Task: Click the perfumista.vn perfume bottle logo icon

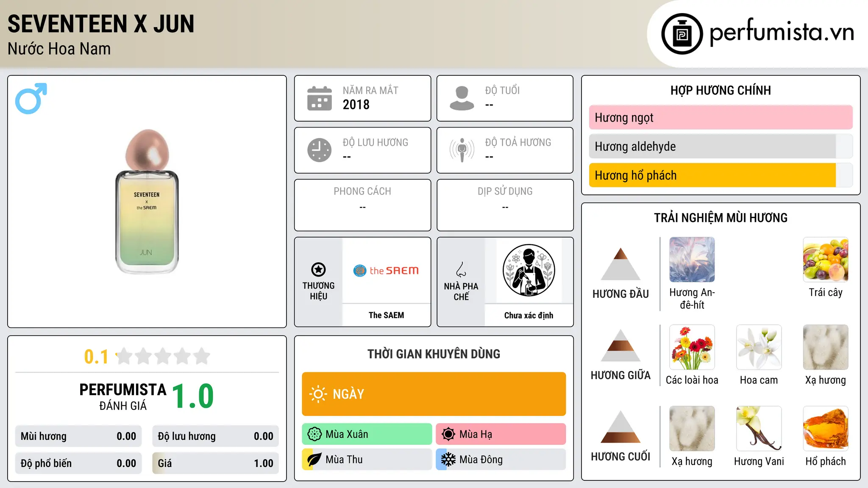Action: pyautogui.click(x=682, y=34)
